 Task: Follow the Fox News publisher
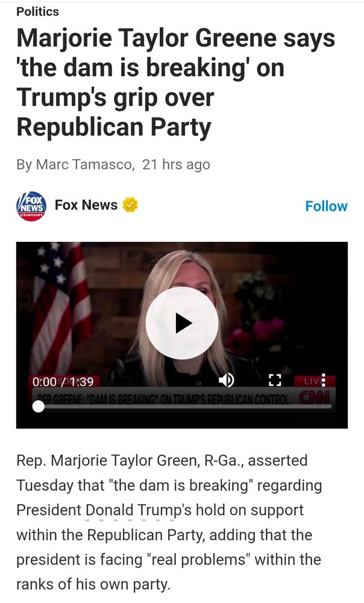(x=326, y=206)
